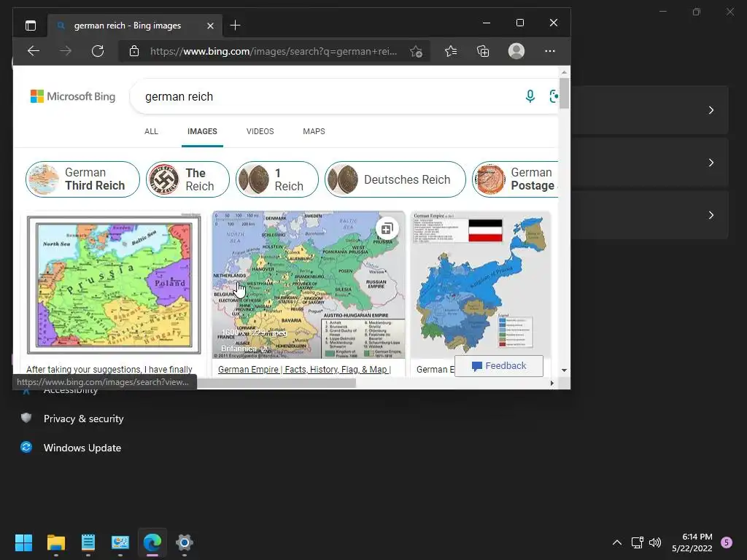Viewport: 747px width, 560px height.
Task: Select The Reich suggestion chip
Action: point(187,179)
